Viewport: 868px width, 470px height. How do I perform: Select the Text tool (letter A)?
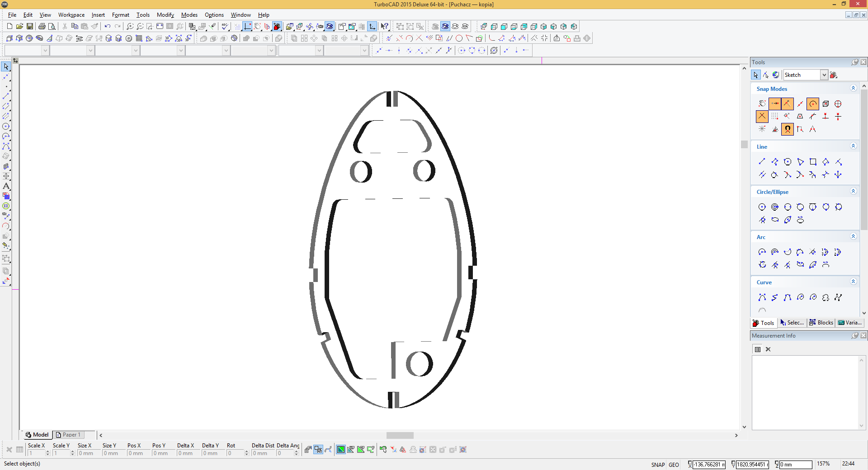click(x=6, y=186)
